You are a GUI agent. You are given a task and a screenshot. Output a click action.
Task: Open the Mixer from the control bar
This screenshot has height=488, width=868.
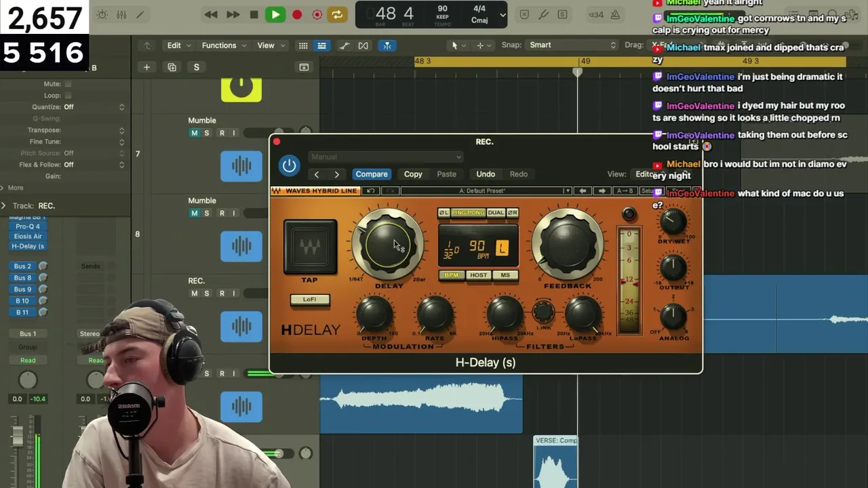pyautogui.click(x=121, y=14)
